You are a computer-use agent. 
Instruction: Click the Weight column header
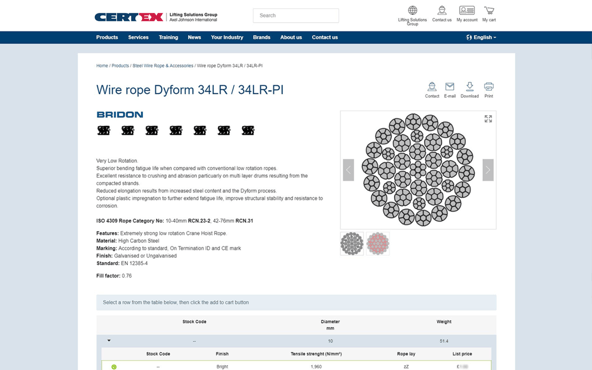444,322
